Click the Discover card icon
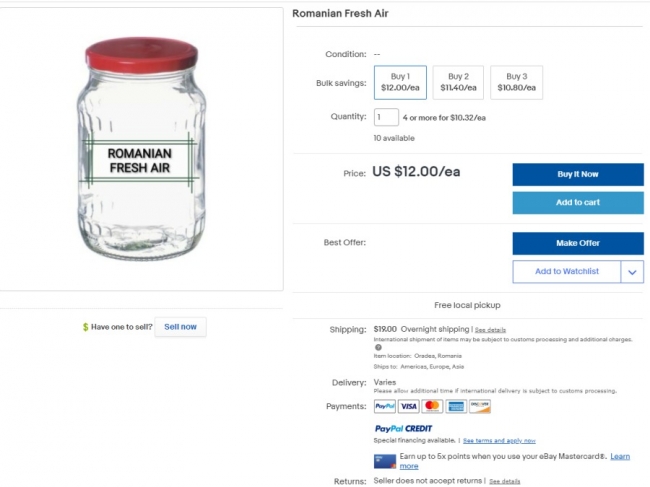 click(x=480, y=406)
